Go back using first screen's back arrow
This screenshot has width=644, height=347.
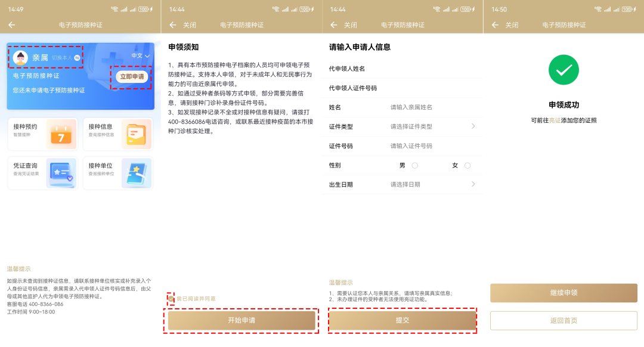coord(12,25)
